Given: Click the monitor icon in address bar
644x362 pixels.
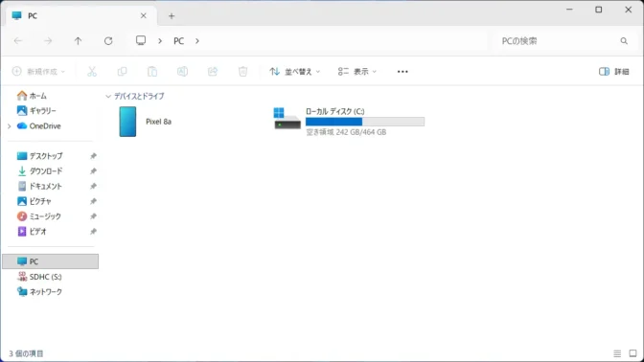Looking at the screenshot, I should pyautogui.click(x=141, y=40).
